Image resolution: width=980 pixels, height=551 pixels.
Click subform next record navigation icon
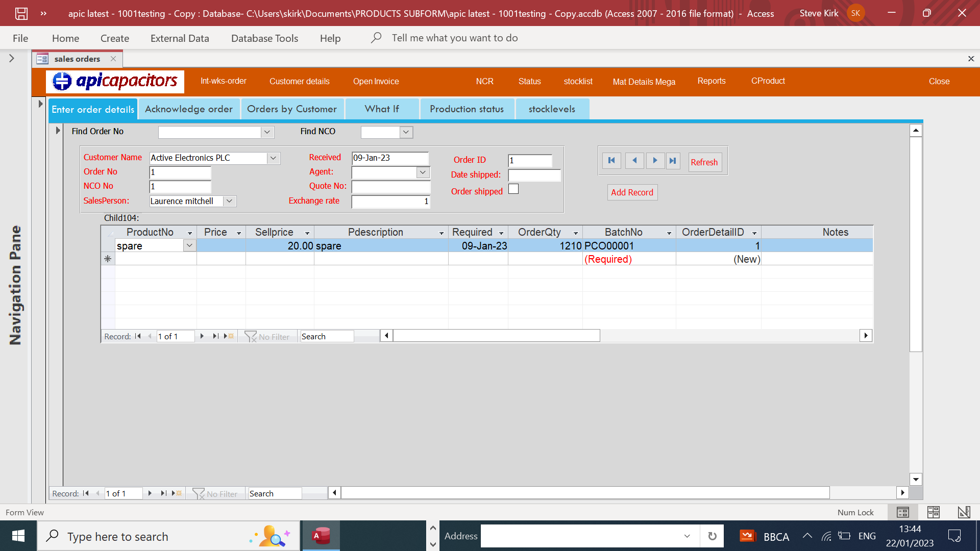click(202, 336)
